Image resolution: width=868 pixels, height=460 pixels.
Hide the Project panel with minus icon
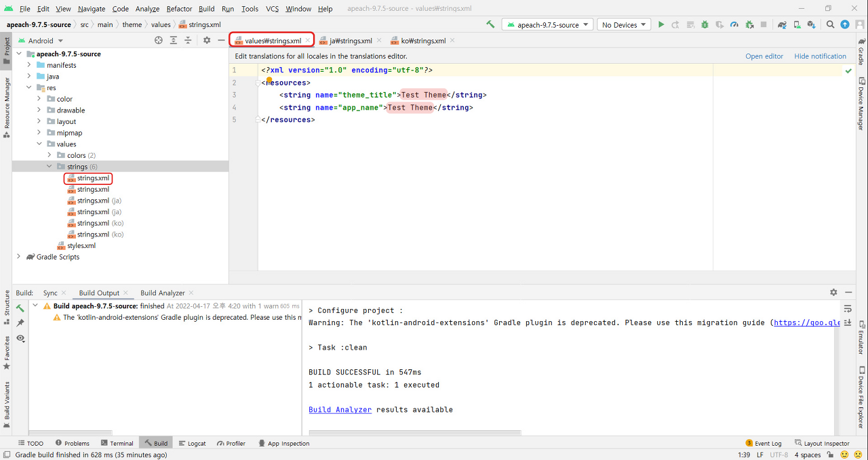point(221,41)
